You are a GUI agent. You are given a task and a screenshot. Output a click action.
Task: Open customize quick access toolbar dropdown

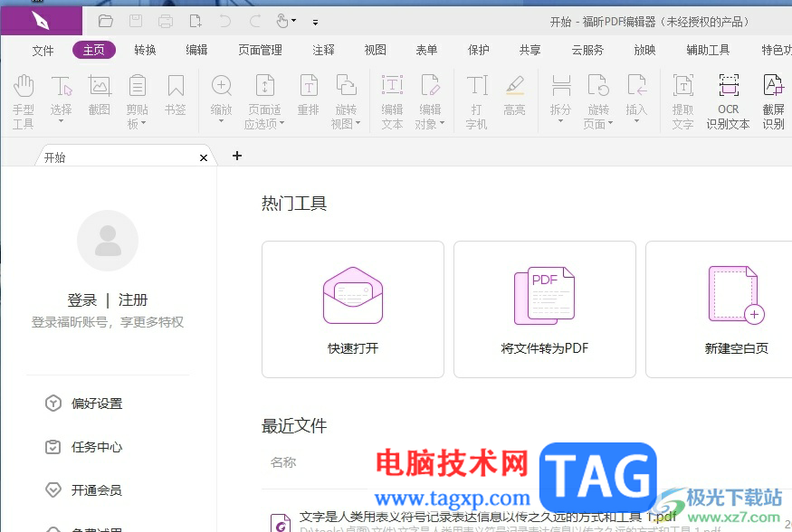pos(315,23)
